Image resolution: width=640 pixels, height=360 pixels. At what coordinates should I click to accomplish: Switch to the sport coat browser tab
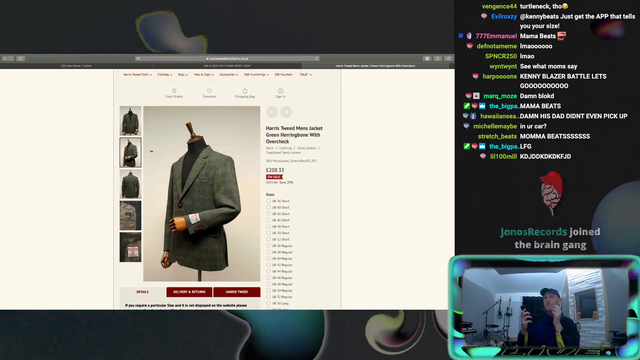point(227,66)
